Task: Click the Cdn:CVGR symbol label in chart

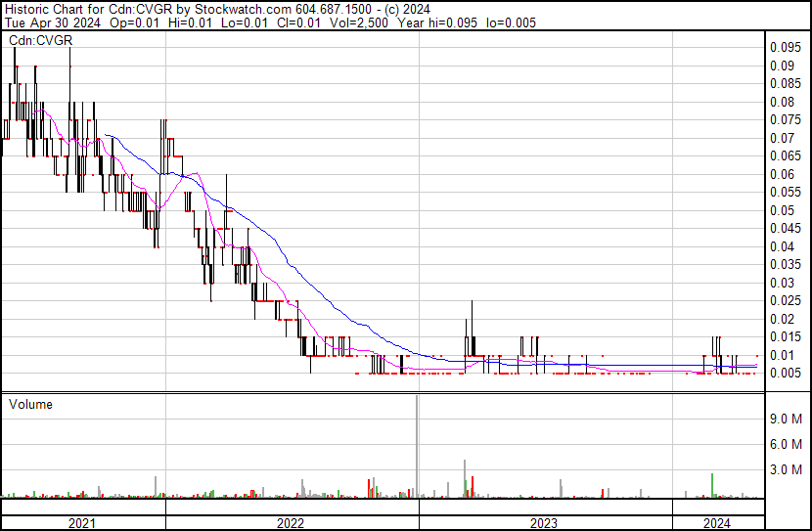Action: coord(40,41)
